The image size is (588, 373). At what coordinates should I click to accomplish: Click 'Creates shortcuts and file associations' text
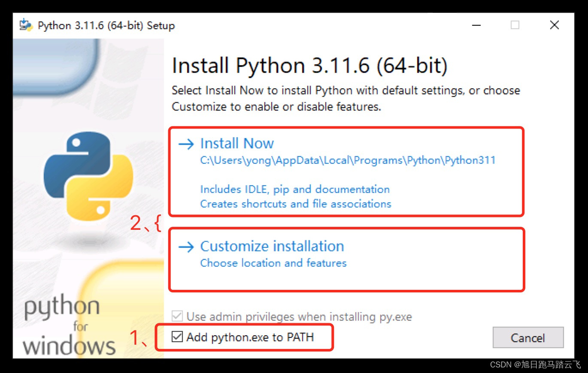click(296, 204)
